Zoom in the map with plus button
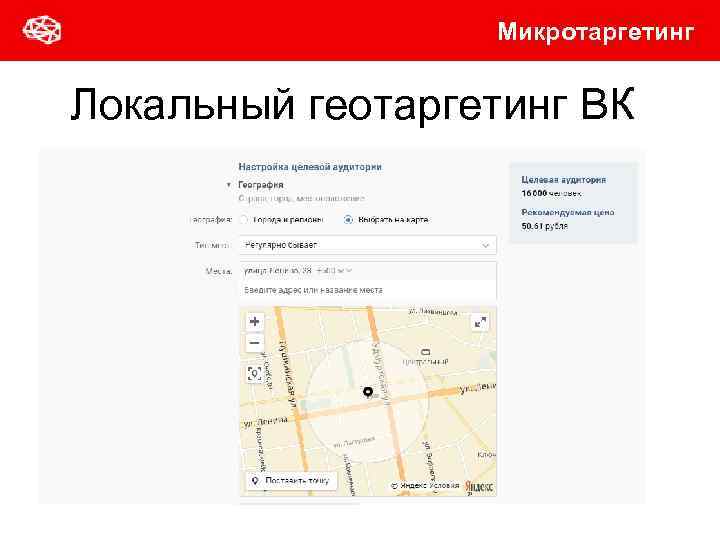Screen dimensions: 720x540 pyautogui.click(x=254, y=321)
